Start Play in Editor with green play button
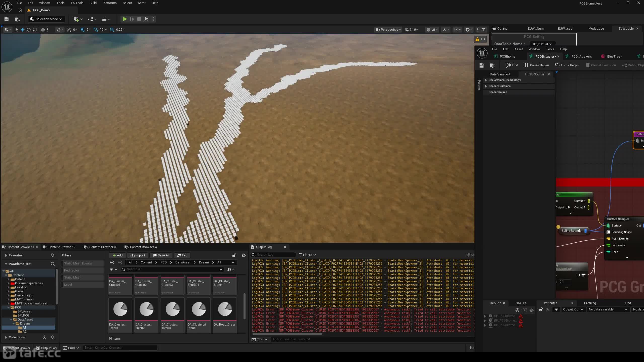 125,19
